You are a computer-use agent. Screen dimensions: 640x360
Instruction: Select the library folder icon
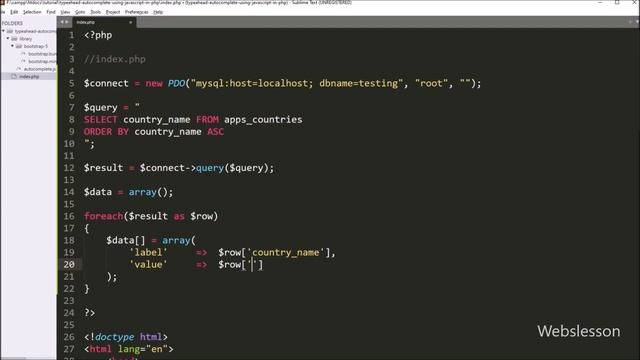[14, 39]
